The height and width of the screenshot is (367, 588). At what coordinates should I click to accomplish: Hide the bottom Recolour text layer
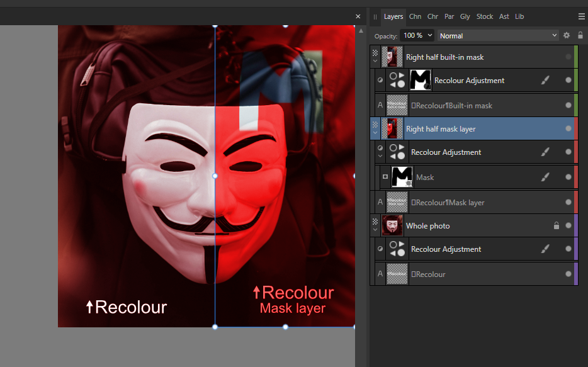tap(568, 274)
